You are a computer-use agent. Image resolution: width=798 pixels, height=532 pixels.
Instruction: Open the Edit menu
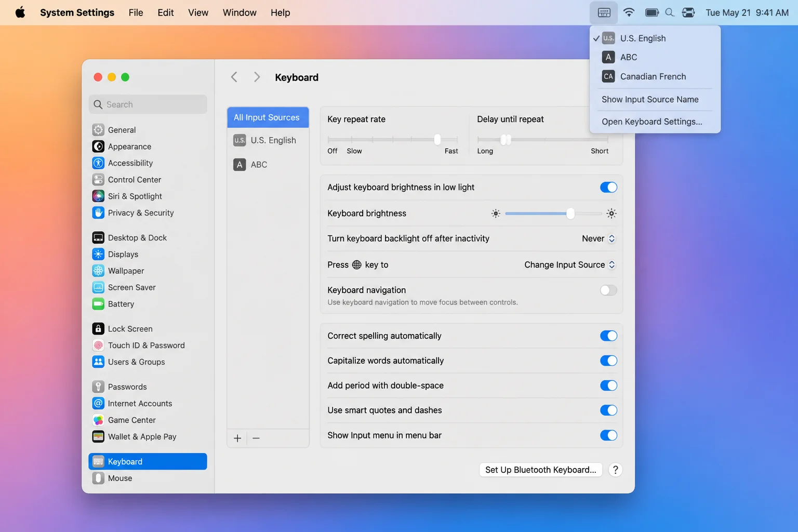166,12
